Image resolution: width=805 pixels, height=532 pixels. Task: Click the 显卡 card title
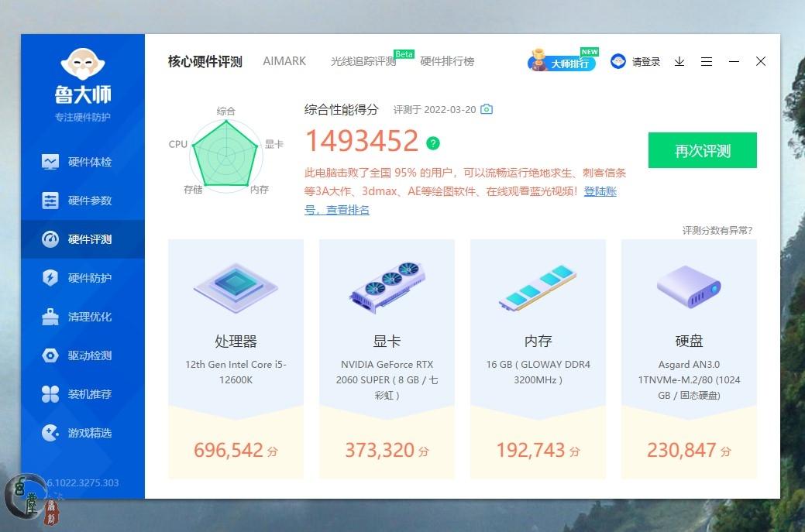pos(387,342)
